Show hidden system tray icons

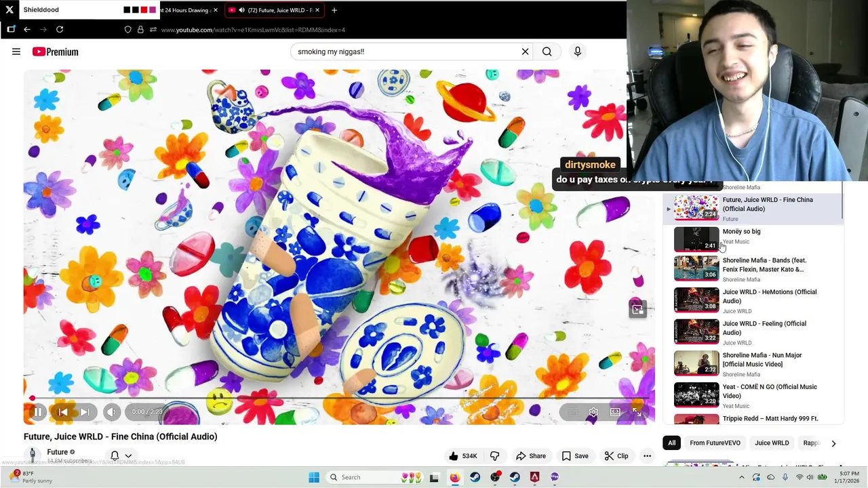coord(741,477)
